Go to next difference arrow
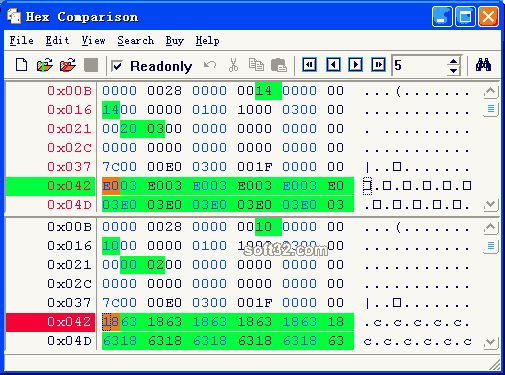Image resolution: width=505 pixels, height=375 pixels. (355, 64)
